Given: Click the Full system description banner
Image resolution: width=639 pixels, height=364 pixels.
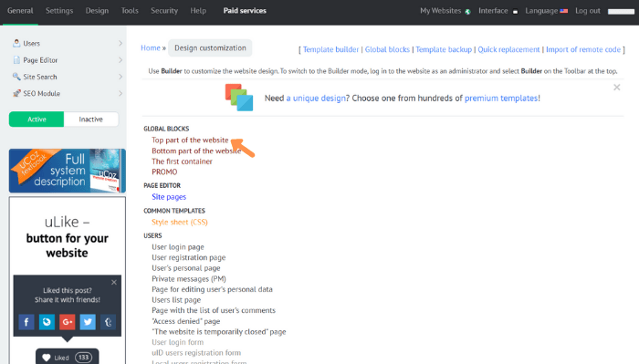Looking at the screenshot, I should (68, 171).
